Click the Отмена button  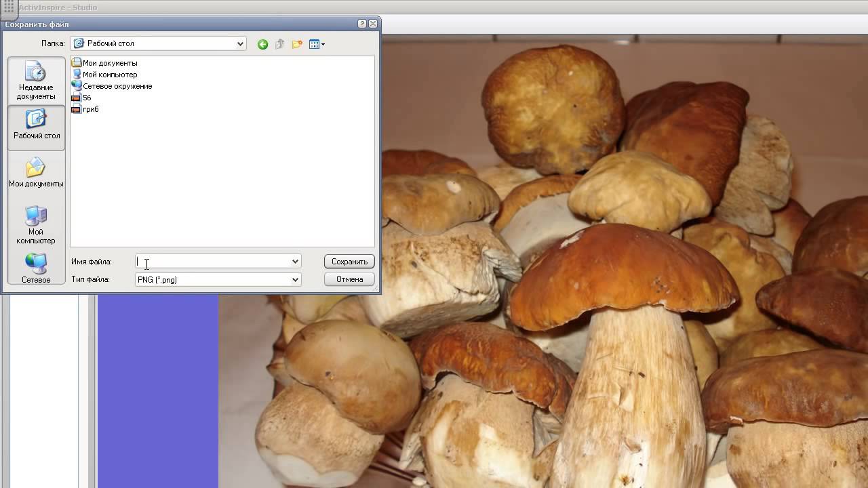[x=349, y=279]
